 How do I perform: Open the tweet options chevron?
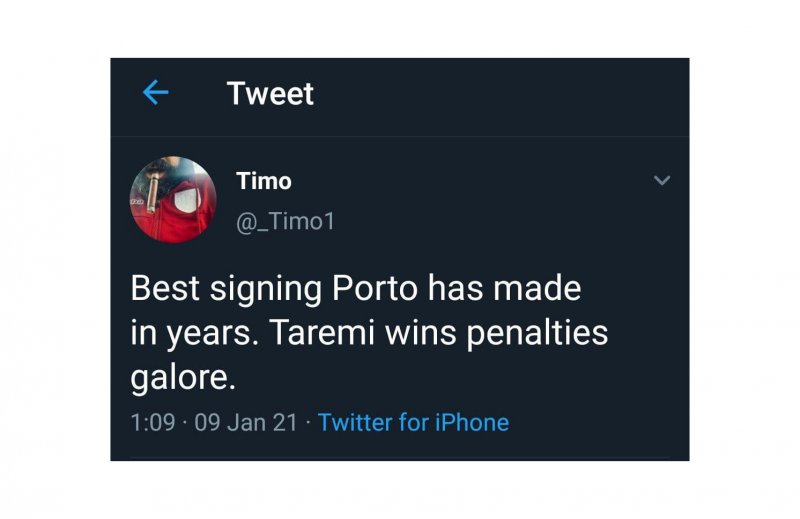(661, 181)
